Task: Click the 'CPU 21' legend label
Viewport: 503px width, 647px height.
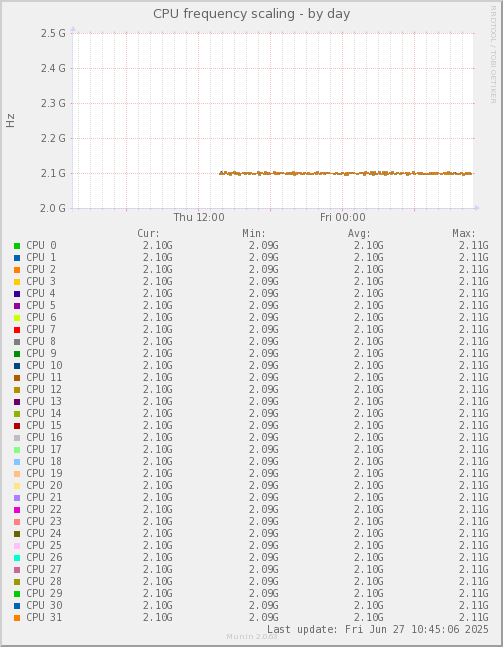Action: pyautogui.click(x=44, y=497)
